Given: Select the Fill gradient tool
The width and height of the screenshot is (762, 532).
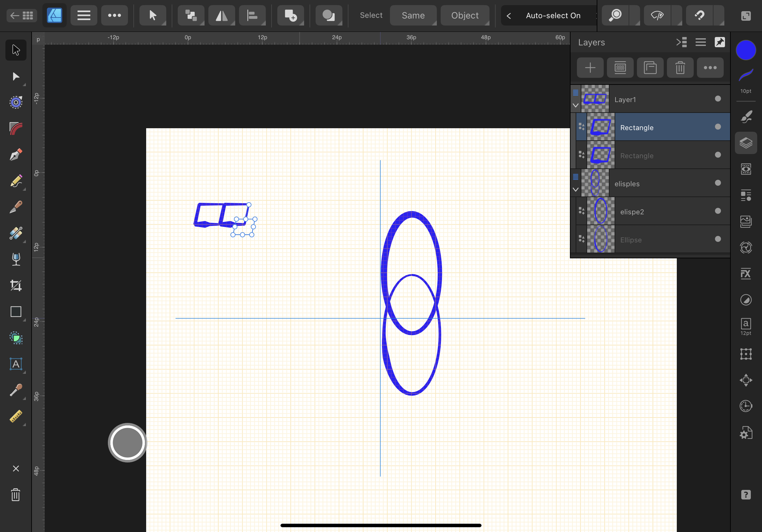Looking at the screenshot, I should (x=16, y=233).
